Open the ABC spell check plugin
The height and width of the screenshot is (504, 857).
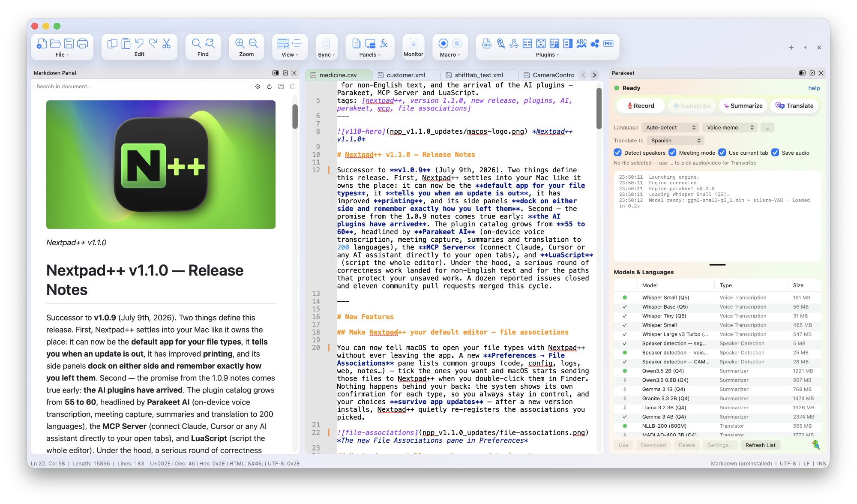coord(581,44)
